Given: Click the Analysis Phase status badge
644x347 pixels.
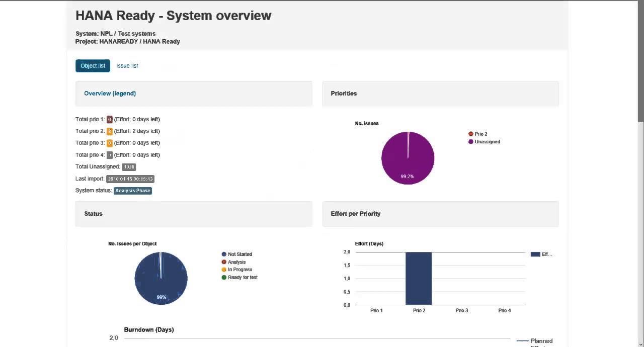Looking at the screenshot, I should coord(133,191).
